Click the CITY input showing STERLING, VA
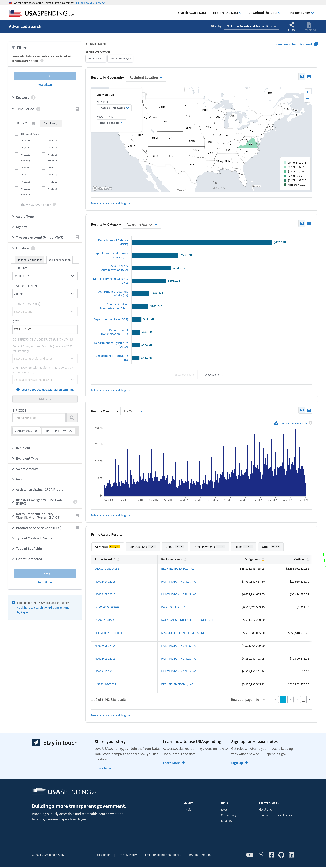The image size is (326, 868). point(45,329)
